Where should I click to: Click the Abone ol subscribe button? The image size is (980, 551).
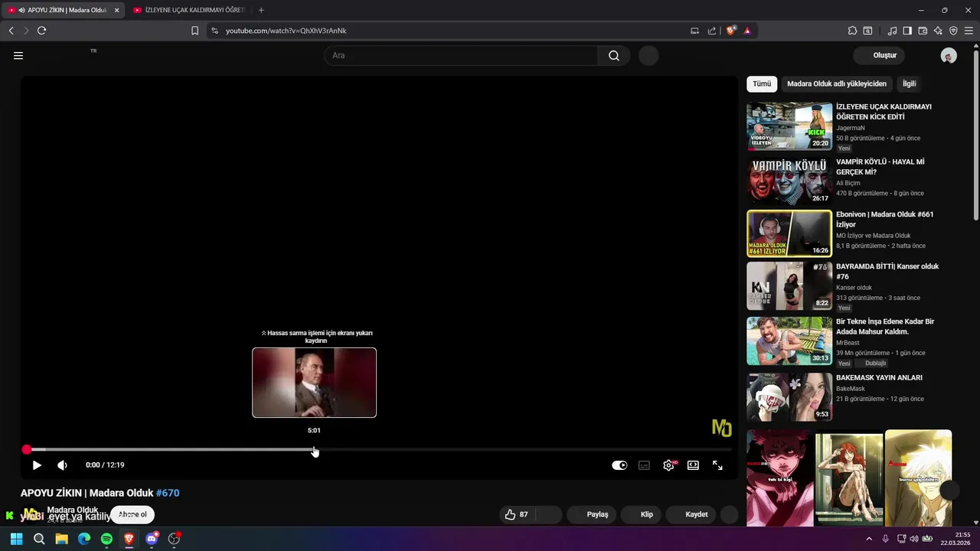132,514
